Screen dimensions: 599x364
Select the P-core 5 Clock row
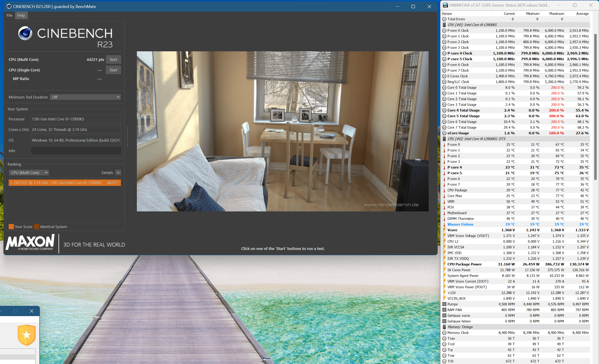pos(516,59)
